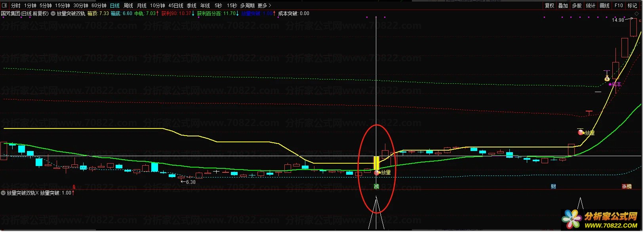This screenshot has width=644, height=232.
Task: Toggle the 复权 adjustment option
Action: (550, 6)
